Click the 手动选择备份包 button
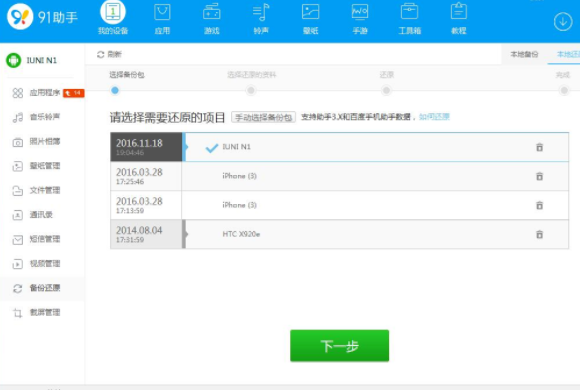The height and width of the screenshot is (390, 580). 263,117
